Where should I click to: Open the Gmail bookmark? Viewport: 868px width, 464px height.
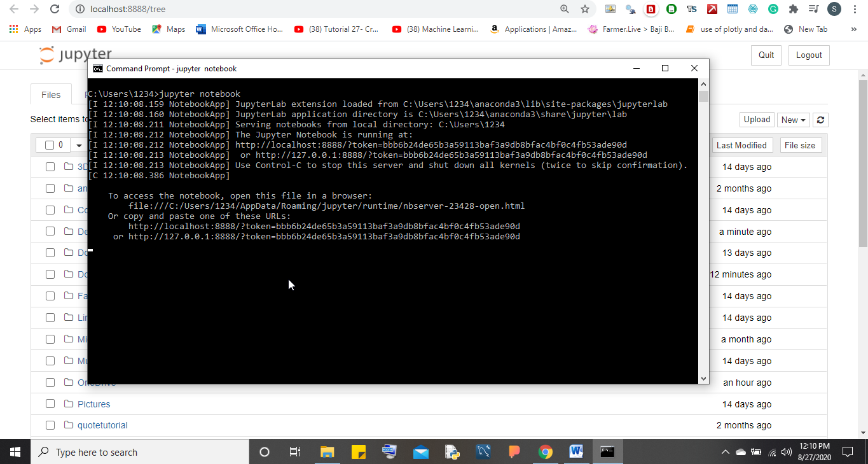click(x=69, y=29)
